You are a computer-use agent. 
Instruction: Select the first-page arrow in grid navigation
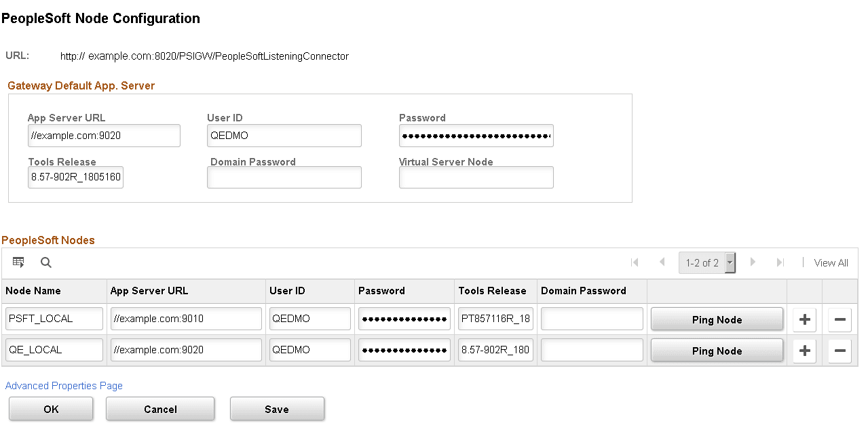tap(635, 262)
